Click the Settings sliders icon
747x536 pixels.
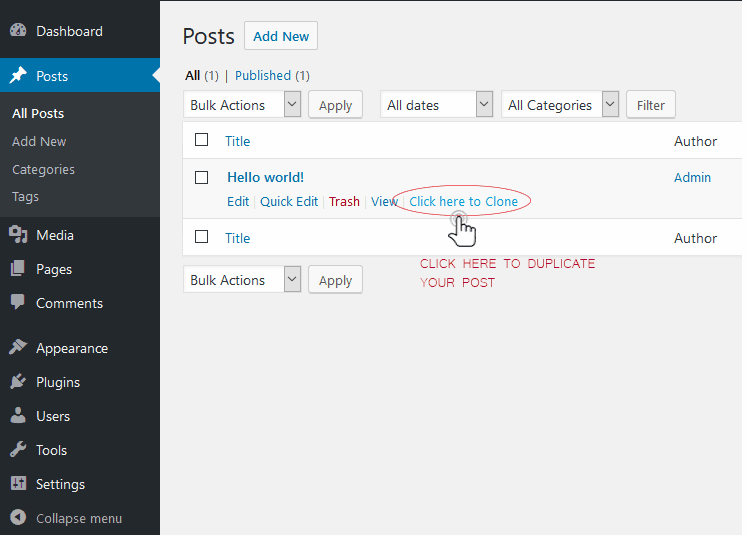coord(18,483)
